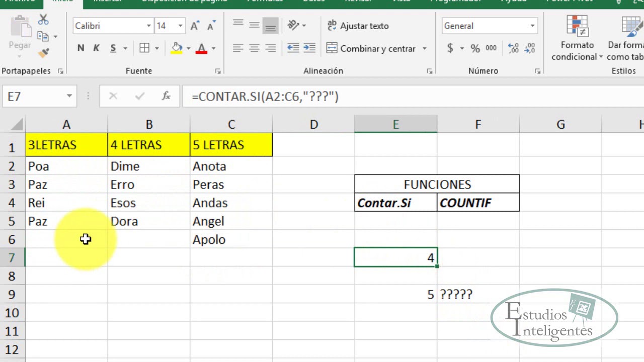Click Combinar y centrar button
Viewport: 644px width, 362px height.
376,48
